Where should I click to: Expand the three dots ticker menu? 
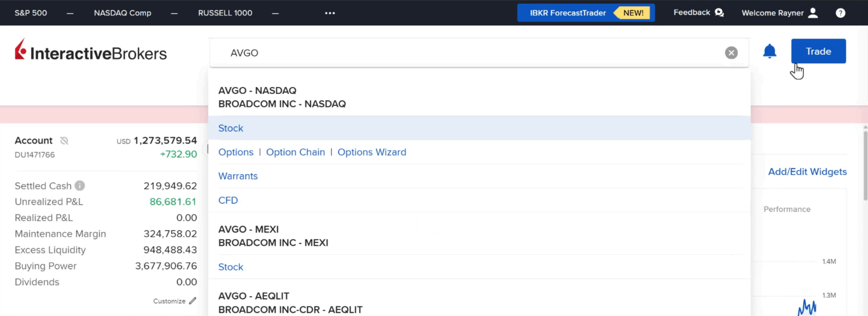tap(330, 13)
